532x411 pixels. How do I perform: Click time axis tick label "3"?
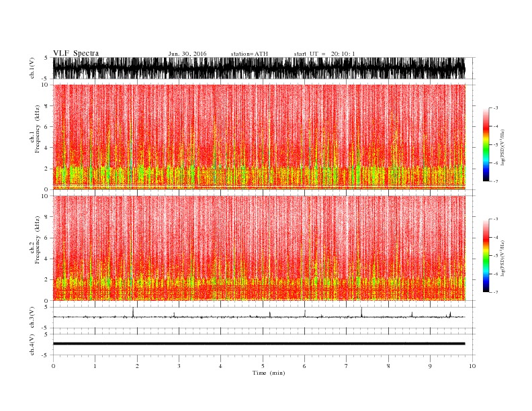point(179,366)
